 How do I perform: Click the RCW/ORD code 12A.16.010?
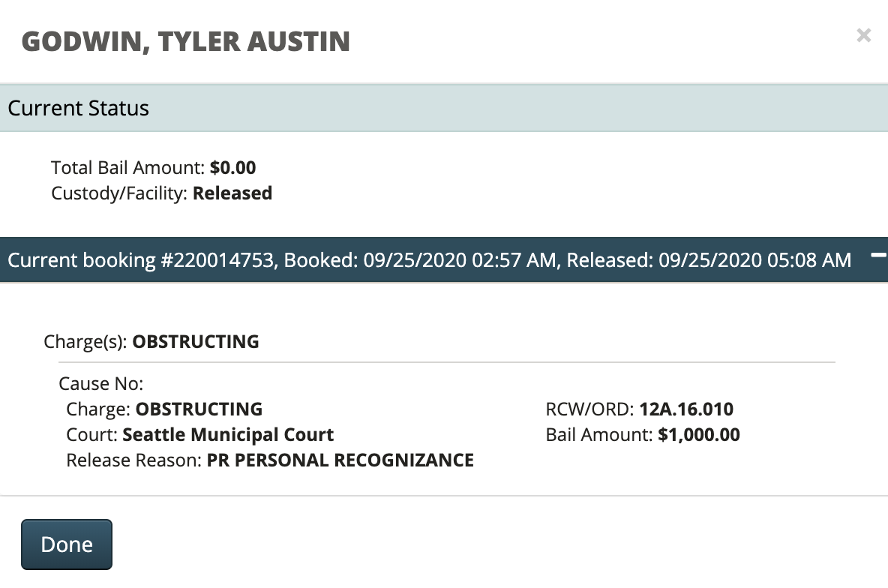(686, 409)
